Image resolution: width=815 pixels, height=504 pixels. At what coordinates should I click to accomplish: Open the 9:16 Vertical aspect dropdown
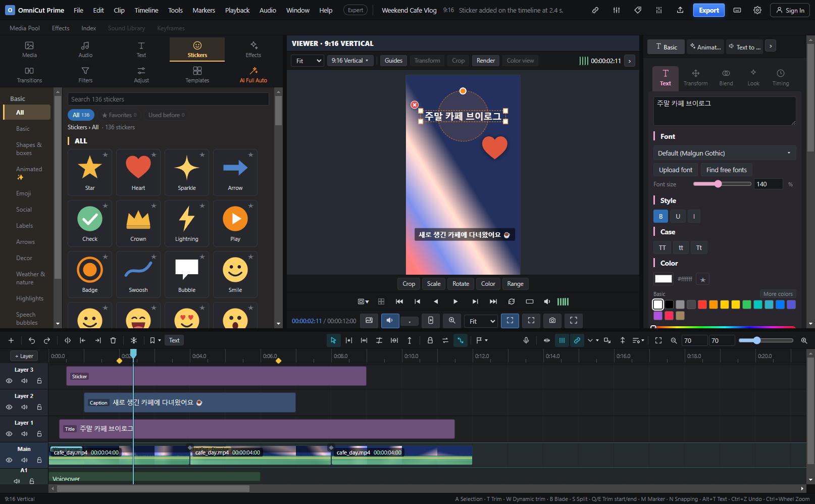[x=350, y=61]
